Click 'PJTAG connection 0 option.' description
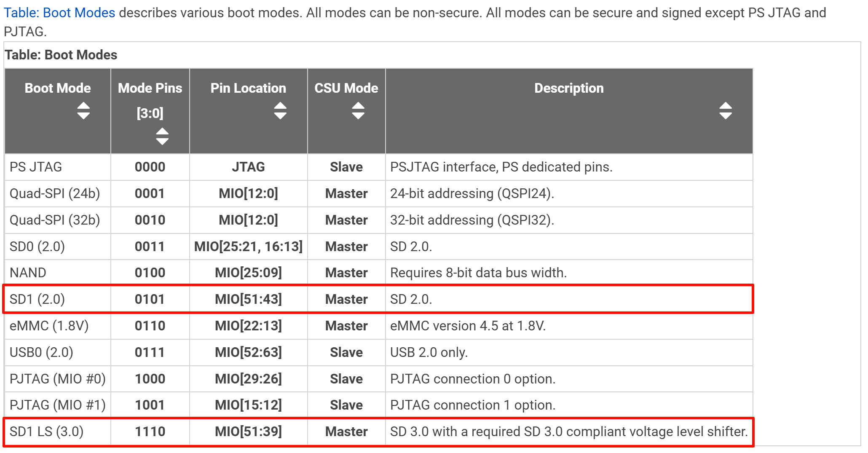The width and height of the screenshot is (868, 453). click(x=473, y=379)
